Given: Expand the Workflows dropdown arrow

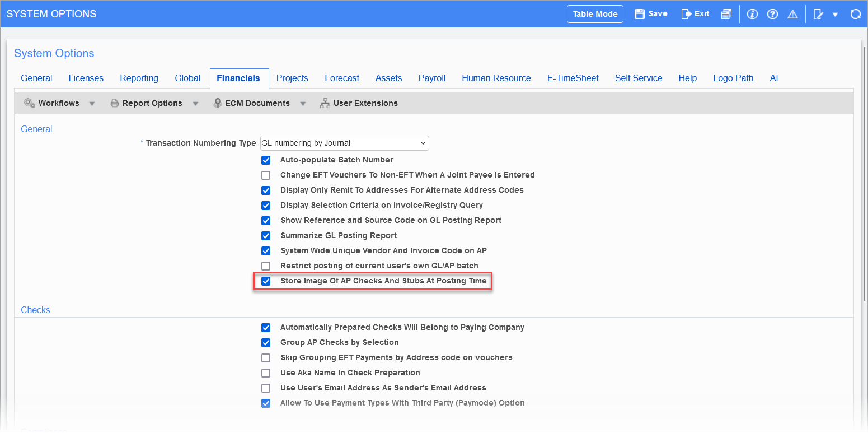Looking at the screenshot, I should click(92, 104).
